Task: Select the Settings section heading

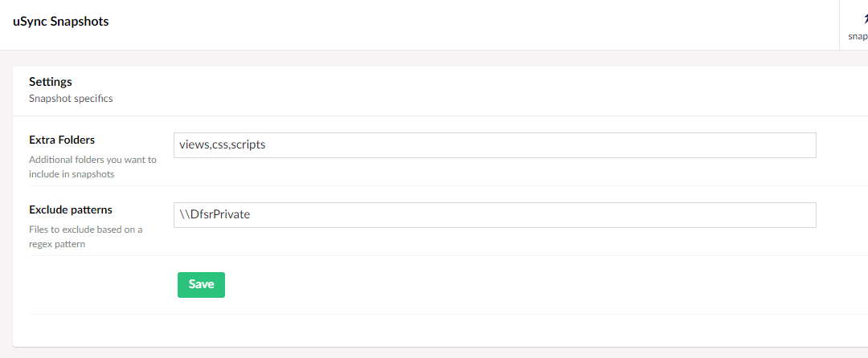Action: [51, 82]
